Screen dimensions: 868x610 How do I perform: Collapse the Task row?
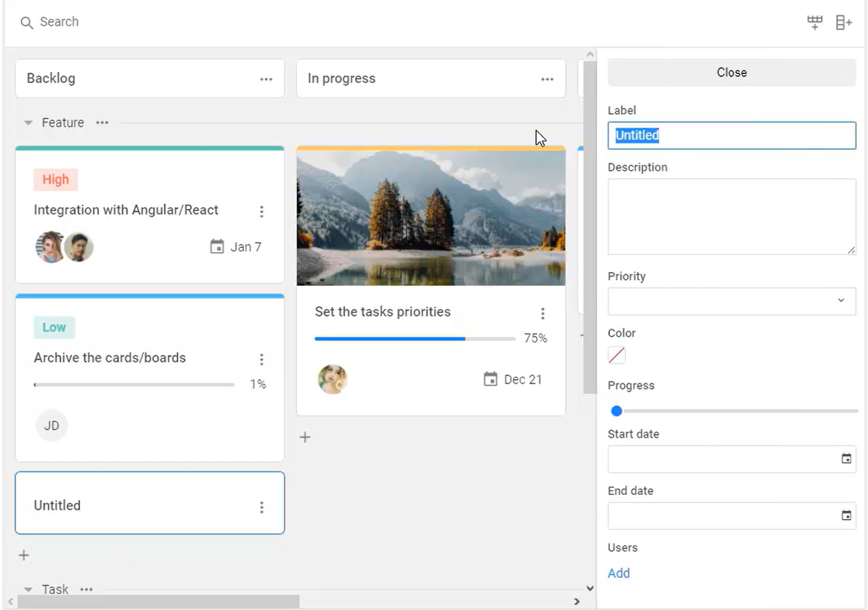click(29, 589)
